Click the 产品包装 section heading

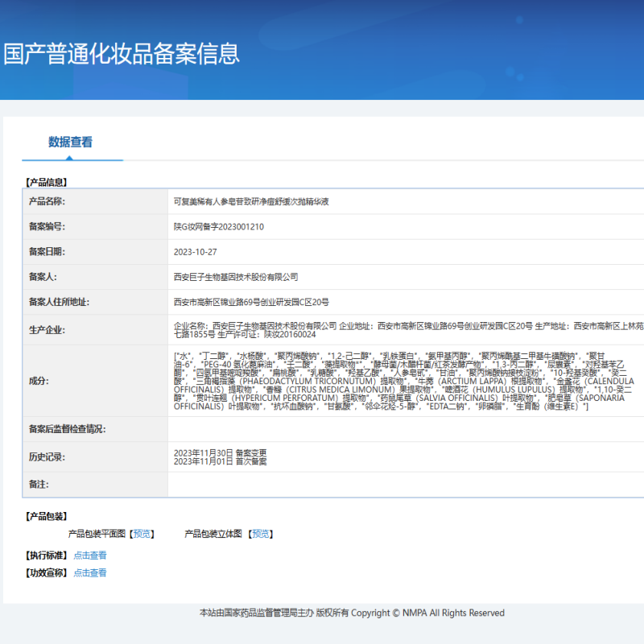(x=47, y=516)
